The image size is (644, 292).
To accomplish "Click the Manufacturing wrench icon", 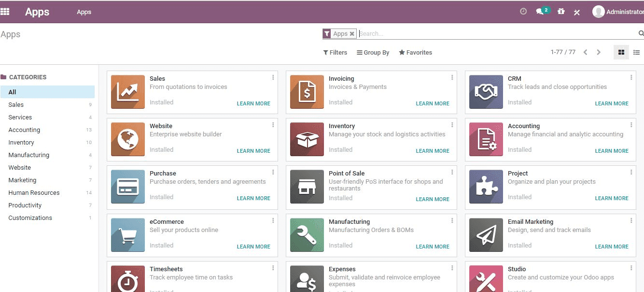I will 307,235.
